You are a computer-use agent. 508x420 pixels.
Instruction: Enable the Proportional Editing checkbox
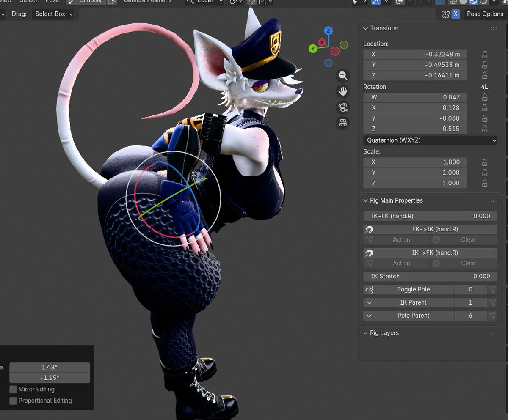coord(14,401)
